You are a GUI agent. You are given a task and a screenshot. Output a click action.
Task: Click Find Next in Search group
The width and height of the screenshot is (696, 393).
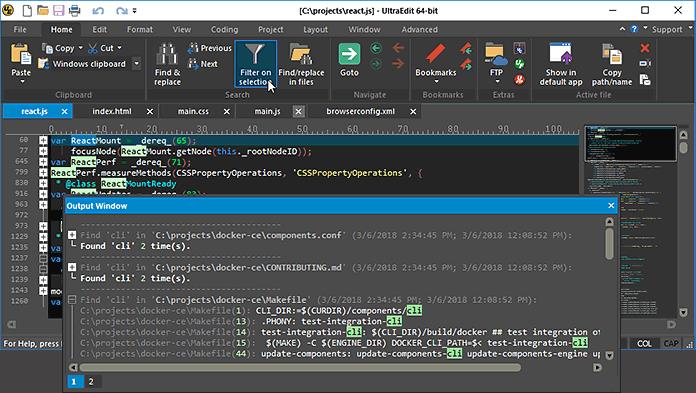click(203, 64)
